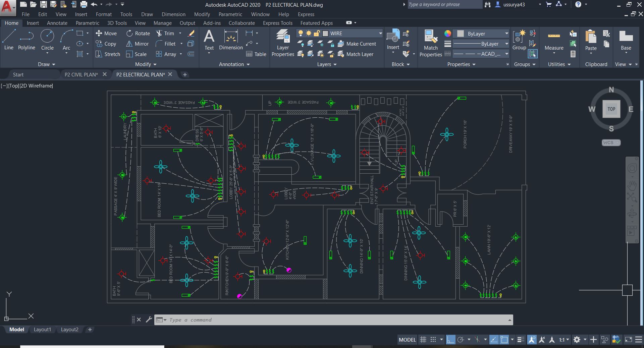This screenshot has width=644, height=348.
Task: Click the Fillet tool
Action: (x=166, y=44)
